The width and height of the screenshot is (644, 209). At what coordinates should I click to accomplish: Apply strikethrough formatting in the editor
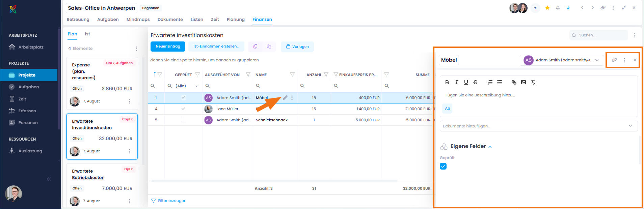coord(475,82)
